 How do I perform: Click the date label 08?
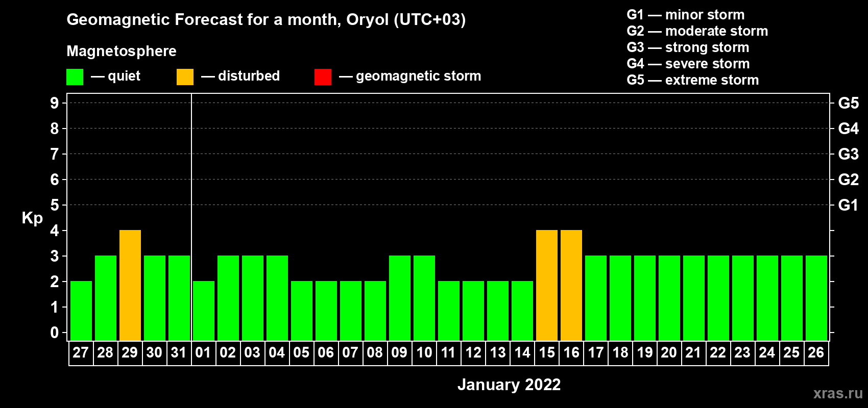click(375, 353)
